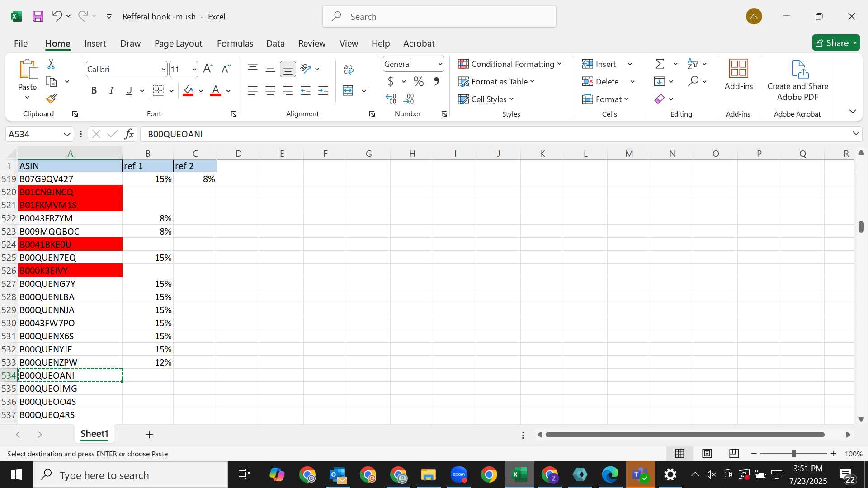Open the number format dropdown showing General

point(440,64)
